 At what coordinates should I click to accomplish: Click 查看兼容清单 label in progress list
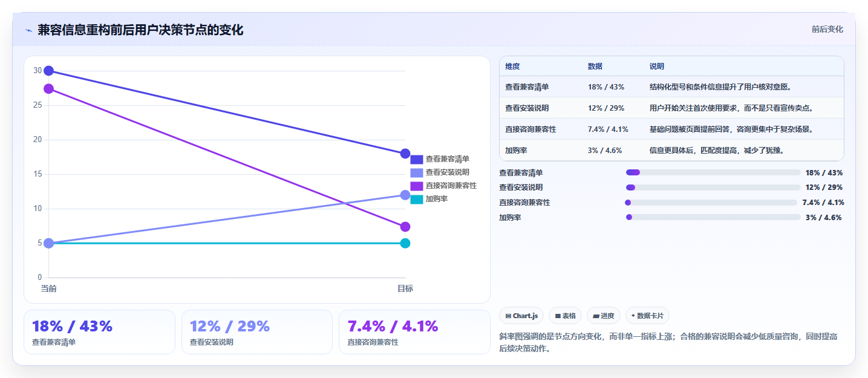coord(521,173)
